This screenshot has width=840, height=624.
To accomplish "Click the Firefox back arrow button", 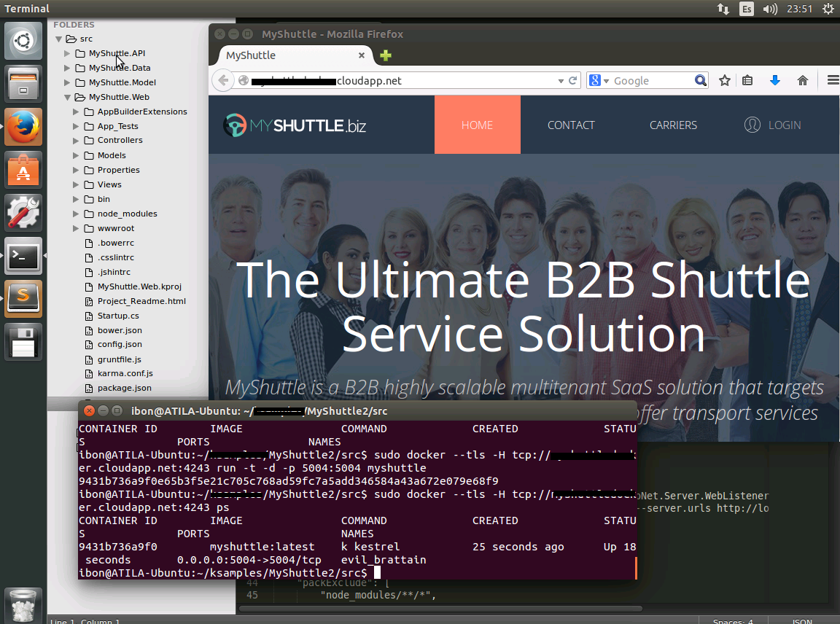I will point(223,80).
